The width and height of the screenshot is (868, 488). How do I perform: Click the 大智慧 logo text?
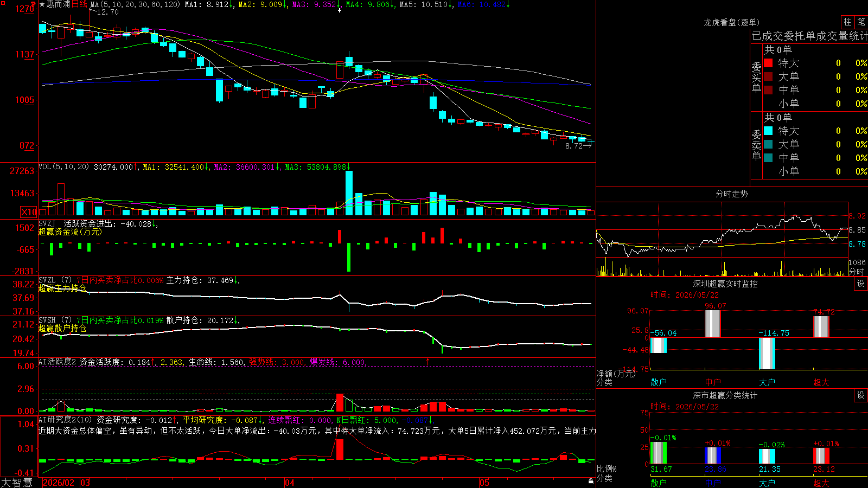coord(17,483)
